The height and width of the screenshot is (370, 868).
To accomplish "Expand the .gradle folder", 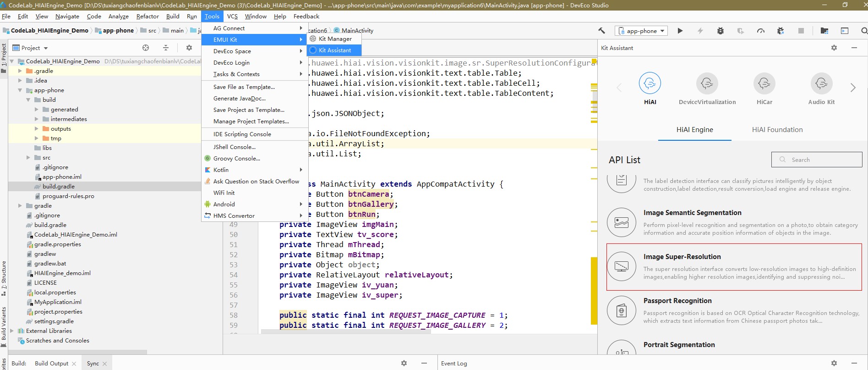I will pos(20,71).
